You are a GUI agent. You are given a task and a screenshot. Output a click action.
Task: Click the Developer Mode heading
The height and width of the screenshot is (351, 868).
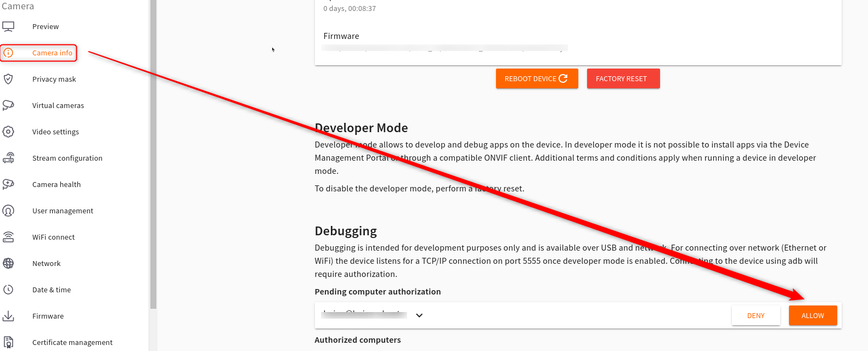coord(361,128)
